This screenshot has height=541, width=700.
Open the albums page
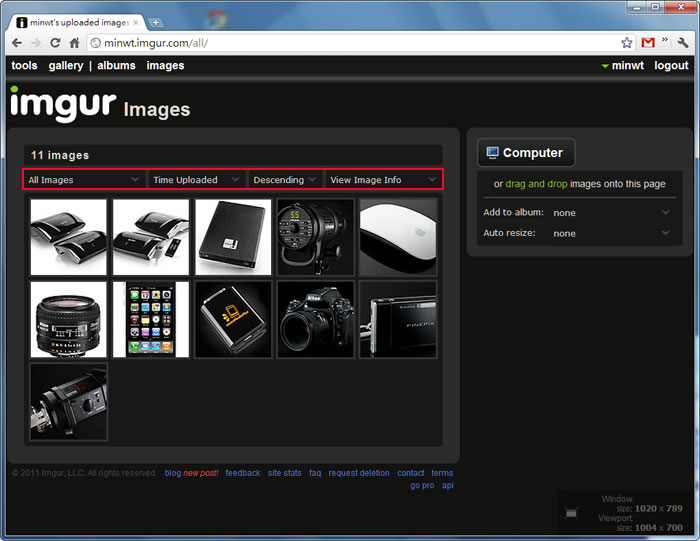[x=116, y=66]
